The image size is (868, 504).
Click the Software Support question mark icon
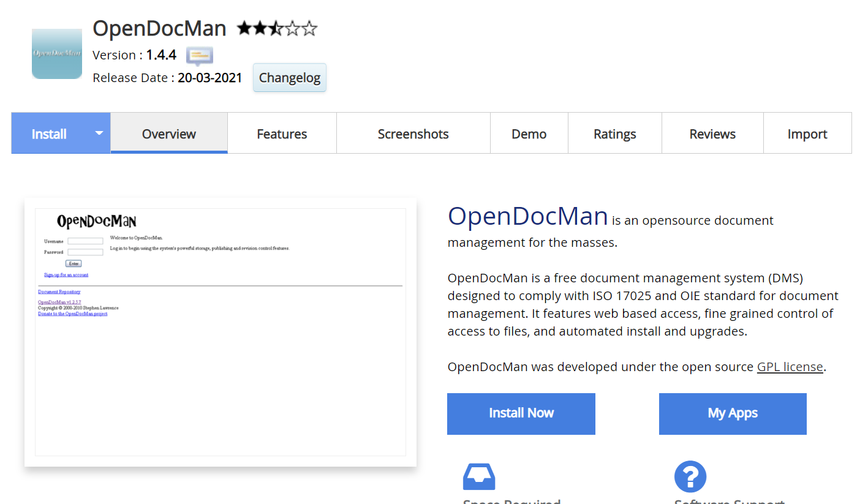[690, 476]
